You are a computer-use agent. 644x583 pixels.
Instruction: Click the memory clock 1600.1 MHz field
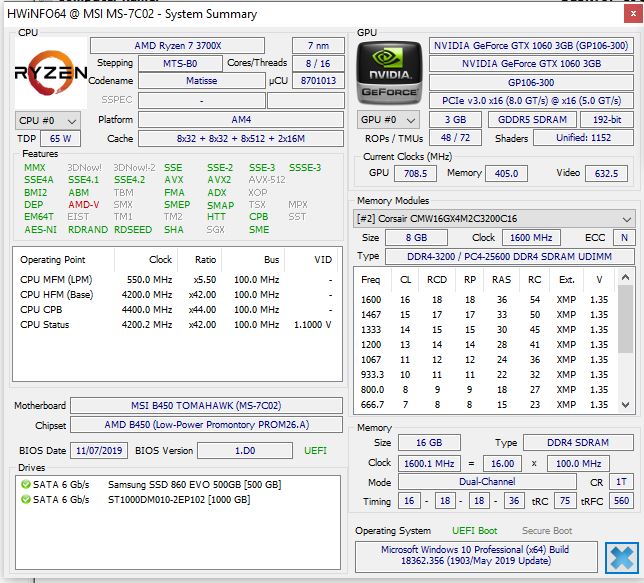(429, 464)
